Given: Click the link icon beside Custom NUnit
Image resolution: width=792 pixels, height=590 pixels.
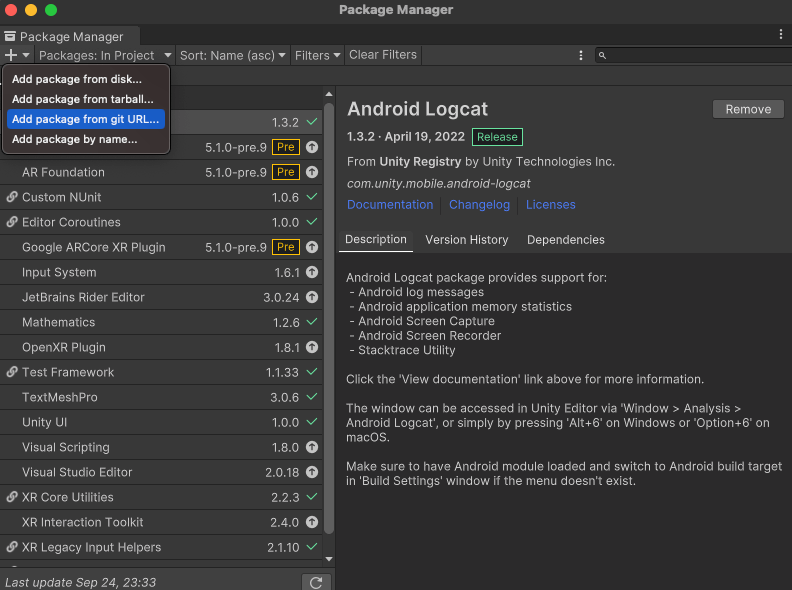Looking at the screenshot, I should tap(12, 197).
